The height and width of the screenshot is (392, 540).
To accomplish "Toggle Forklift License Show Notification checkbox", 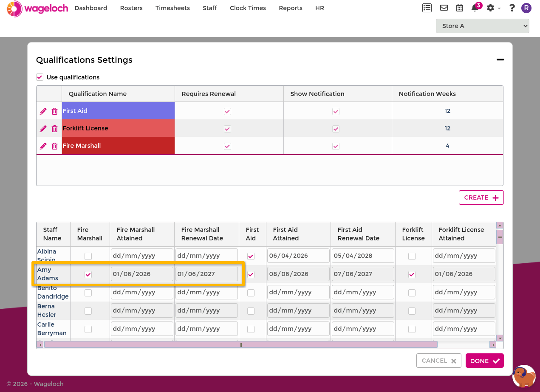I will (x=336, y=129).
